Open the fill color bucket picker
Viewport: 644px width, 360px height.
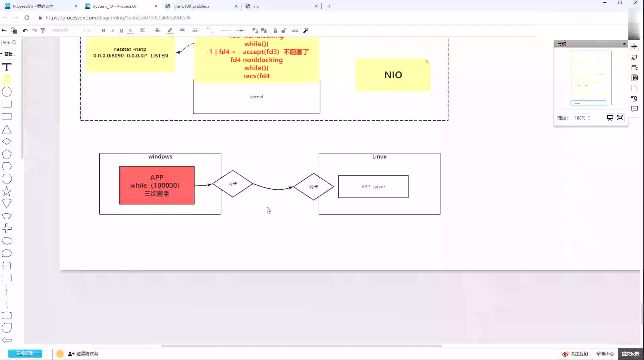click(157, 31)
